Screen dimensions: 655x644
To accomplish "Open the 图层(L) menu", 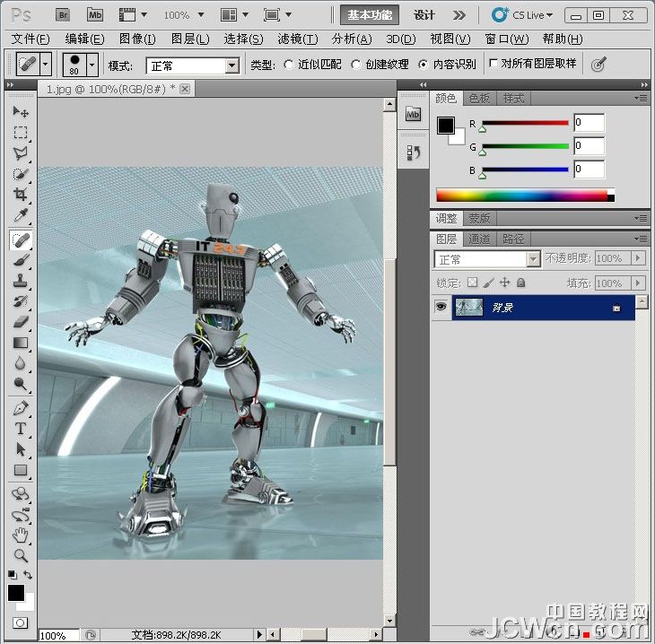I will (190, 39).
